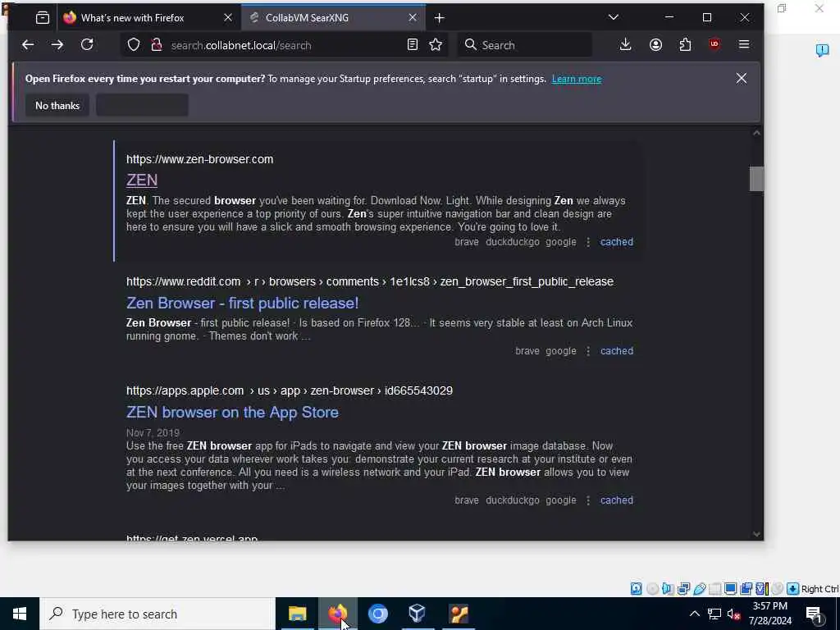The height and width of the screenshot is (630, 840).
Task: Open cached copy of the reddit result
Action: pyautogui.click(x=617, y=351)
